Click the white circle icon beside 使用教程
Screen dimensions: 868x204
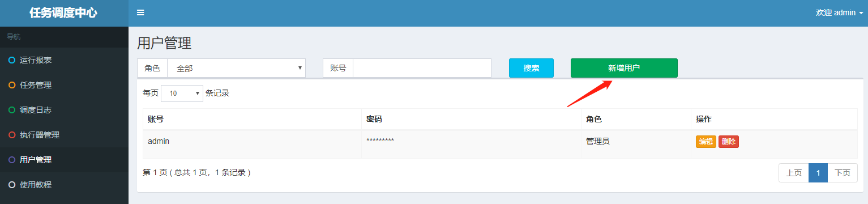point(12,185)
